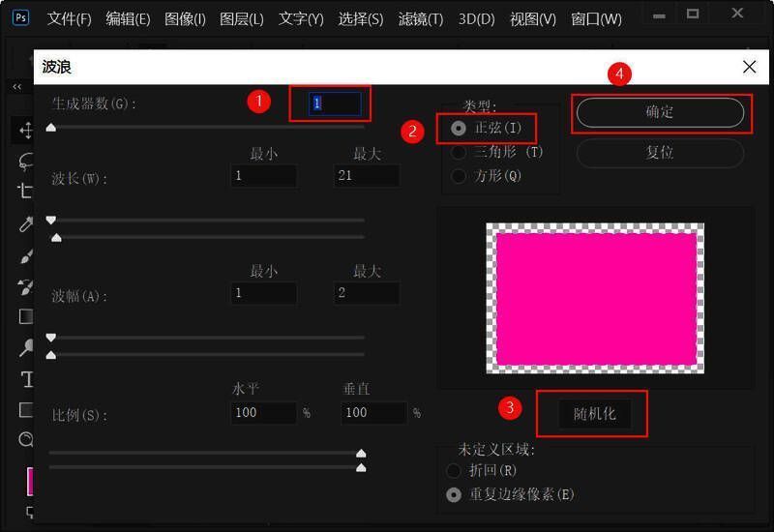The width and height of the screenshot is (774, 532).
Task: Choose the 正弦(I) sine wave type
Action: click(487, 129)
